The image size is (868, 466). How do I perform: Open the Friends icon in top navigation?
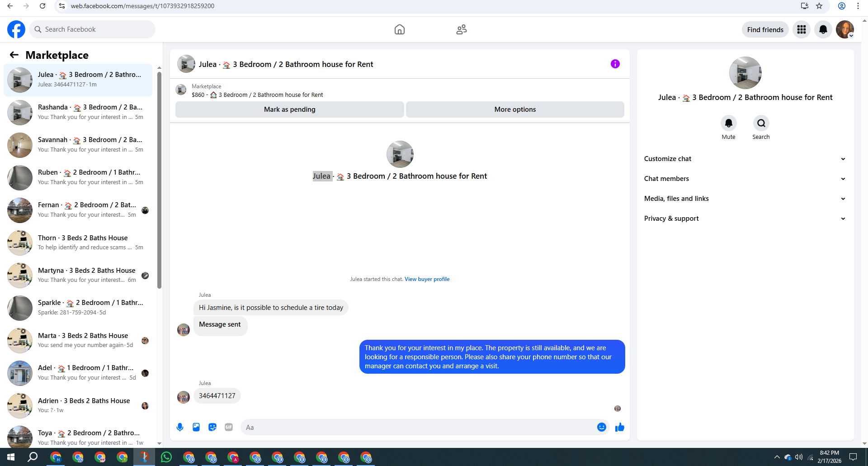461,29
